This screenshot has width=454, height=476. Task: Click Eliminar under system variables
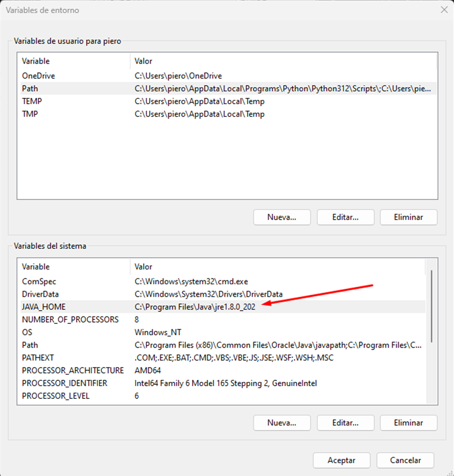pos(408,423)
